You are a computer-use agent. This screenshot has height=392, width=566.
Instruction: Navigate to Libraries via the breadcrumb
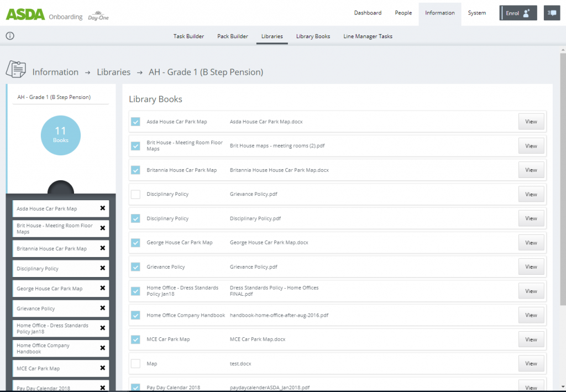tap(113, 72)
